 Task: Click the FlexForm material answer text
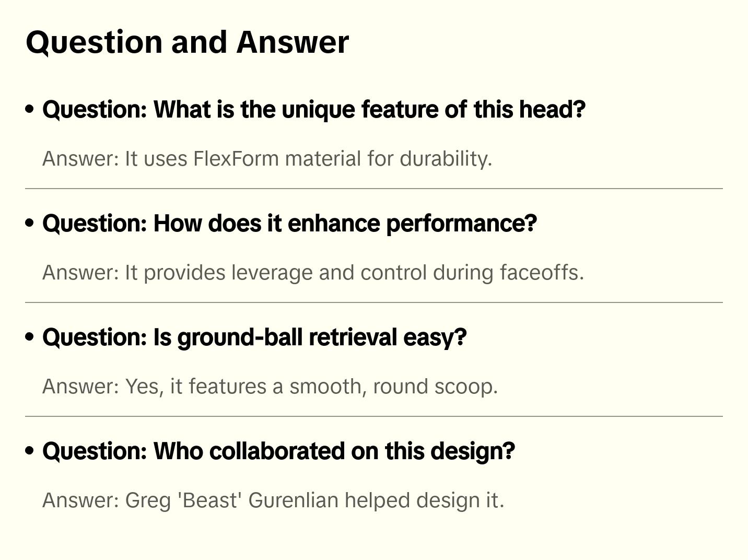coord(267,159)
